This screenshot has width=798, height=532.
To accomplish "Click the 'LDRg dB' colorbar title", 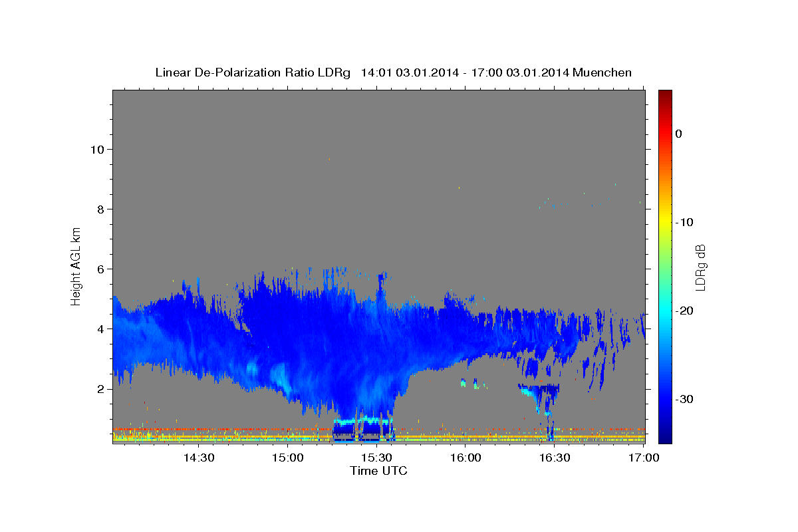I will [700, 267].
